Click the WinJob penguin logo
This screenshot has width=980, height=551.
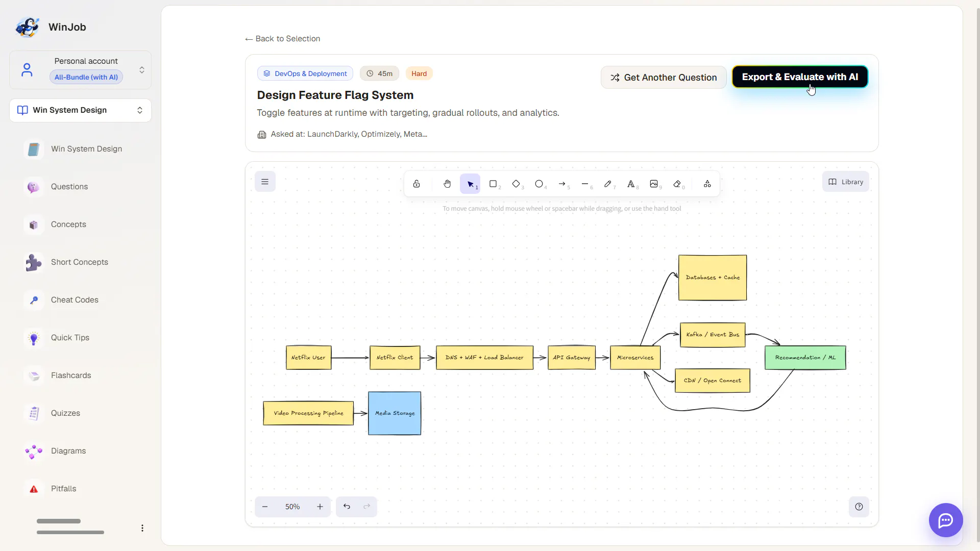[28, 27]
